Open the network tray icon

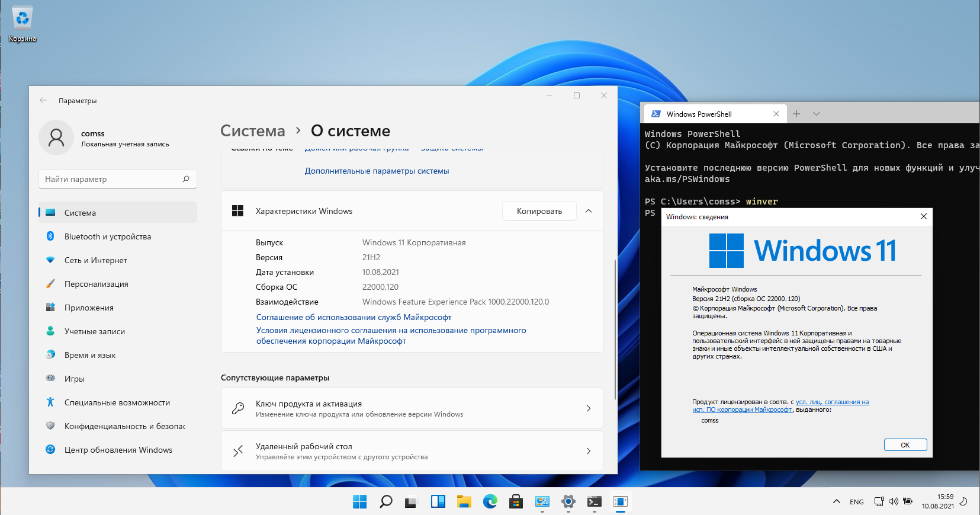879,501
